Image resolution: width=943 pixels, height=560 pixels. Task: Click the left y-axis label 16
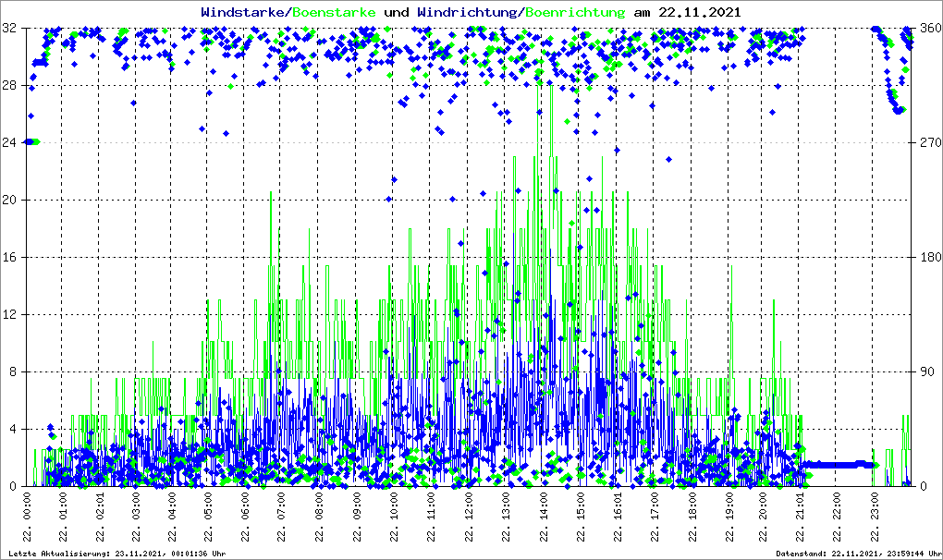coord(9,257)
